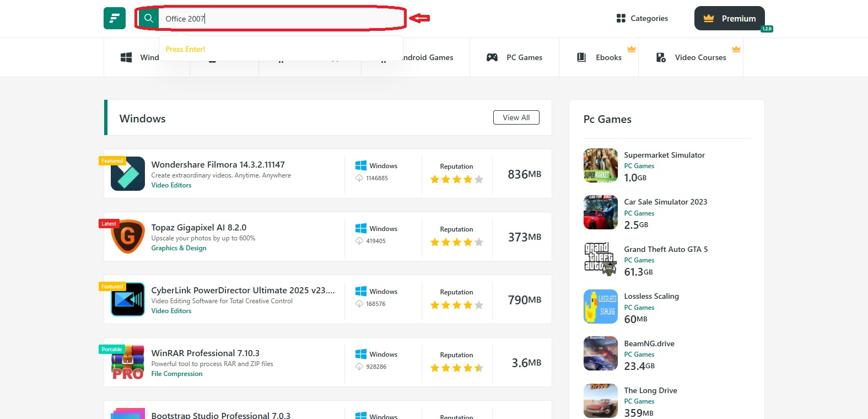Click PC Games label under Supermarket Simulator
Viewport: 868px width, 419px height.
639,166
